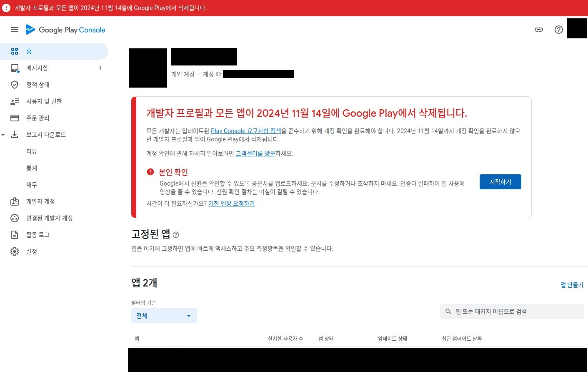The height and width of the screenshot is (372, 588).
Task: Click the 최근 업데이트 날짜 column header
Action: point(462,339)
